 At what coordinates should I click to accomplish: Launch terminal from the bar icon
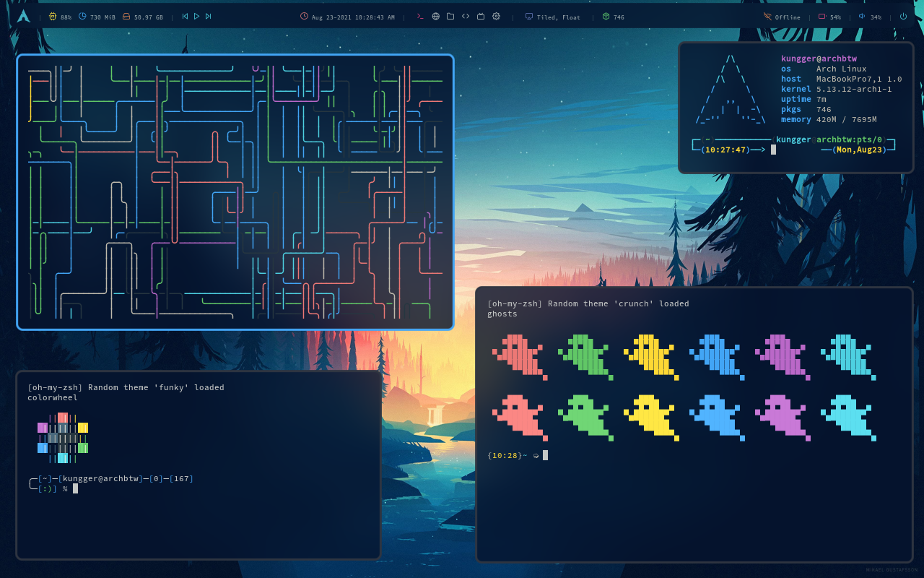[x=420, y=16]
